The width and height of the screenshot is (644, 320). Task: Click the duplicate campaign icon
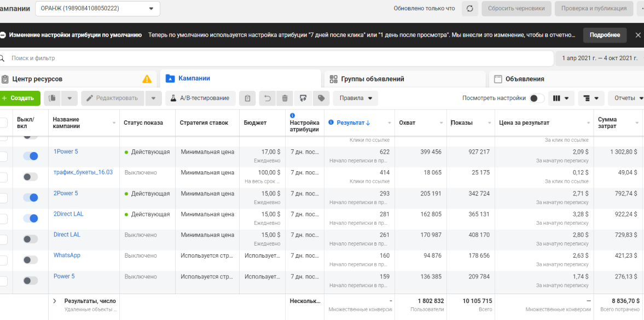pos(52,98)
